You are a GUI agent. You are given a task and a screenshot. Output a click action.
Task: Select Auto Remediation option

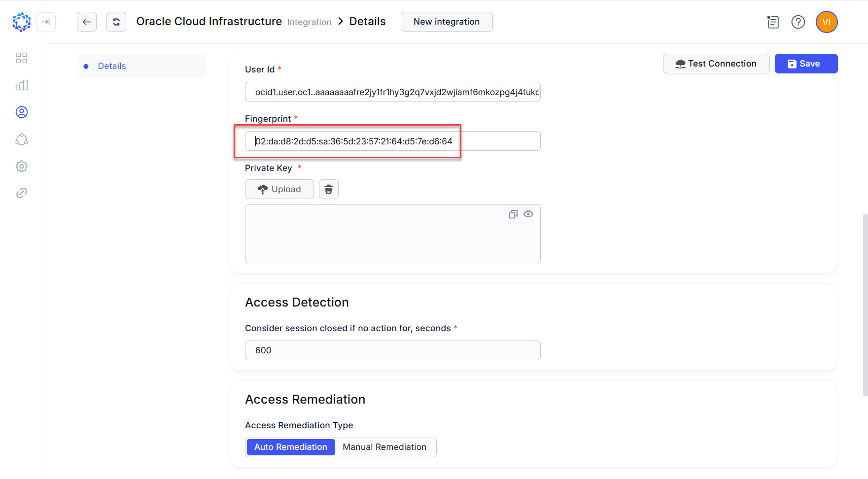click(290, 447)
